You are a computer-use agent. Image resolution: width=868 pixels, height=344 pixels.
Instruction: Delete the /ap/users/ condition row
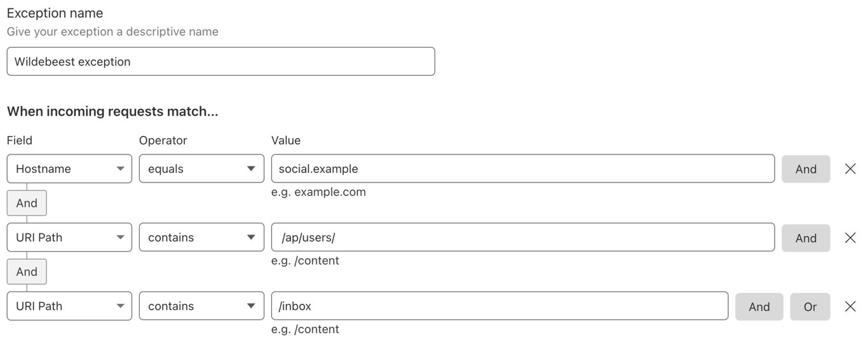850,237
